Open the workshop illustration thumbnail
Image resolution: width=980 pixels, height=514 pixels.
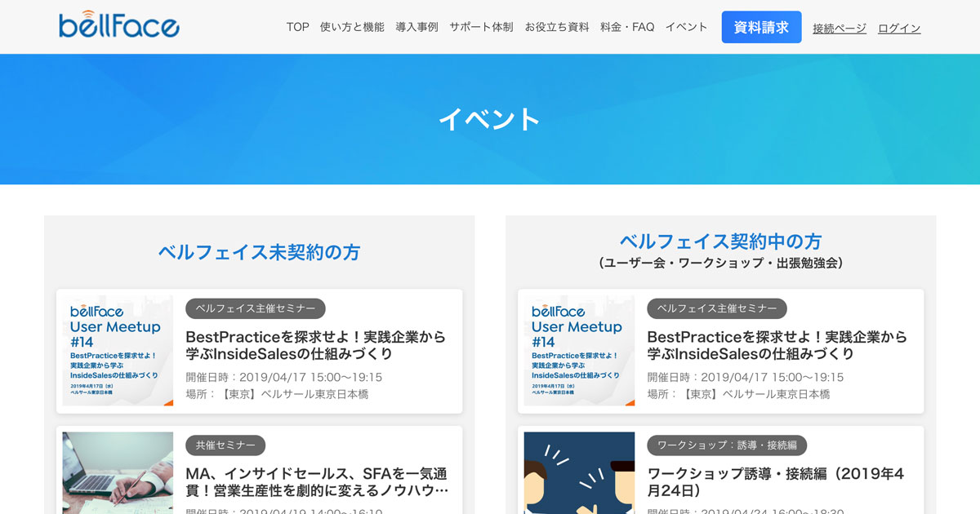[x=579, y=473]
